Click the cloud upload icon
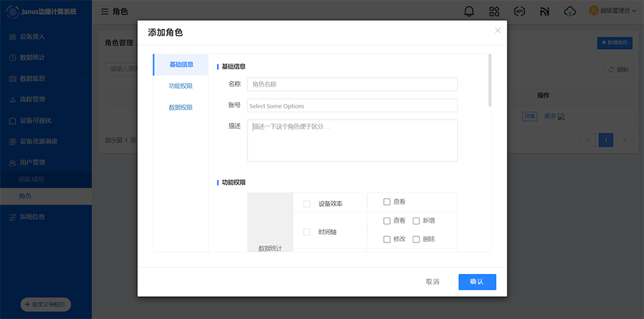The width and height of the screenshot is (644, 319). click(x=570, y=11)
